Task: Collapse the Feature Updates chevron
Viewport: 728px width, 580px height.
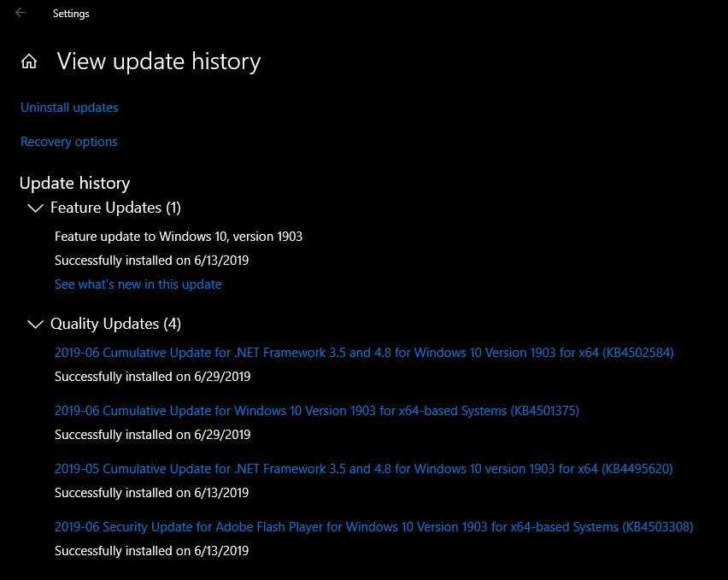Action: click(35, 208)
